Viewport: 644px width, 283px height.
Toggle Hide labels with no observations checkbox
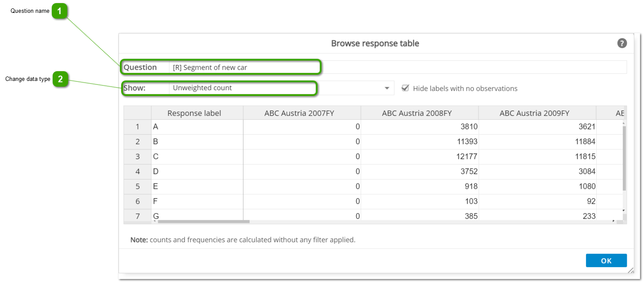click(x=405, y=88)
